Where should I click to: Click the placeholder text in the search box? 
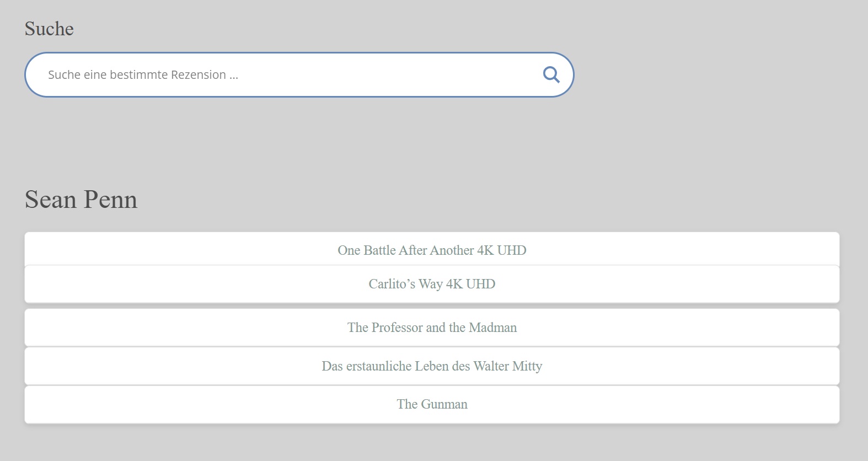[x=143, y=75]
